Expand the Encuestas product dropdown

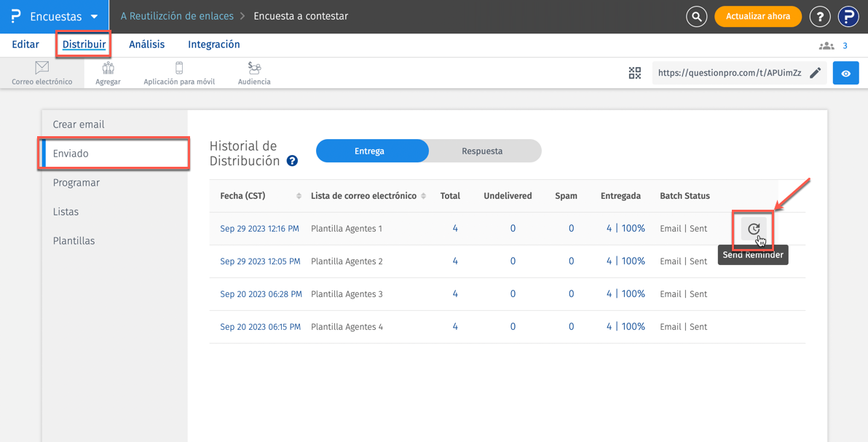pos(94,17)
